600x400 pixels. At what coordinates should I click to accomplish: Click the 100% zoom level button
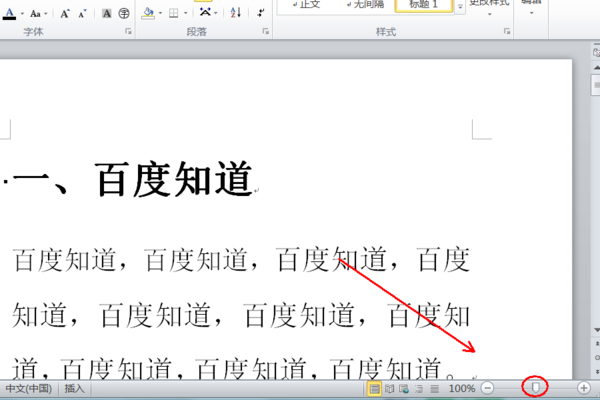coord(461,389)
